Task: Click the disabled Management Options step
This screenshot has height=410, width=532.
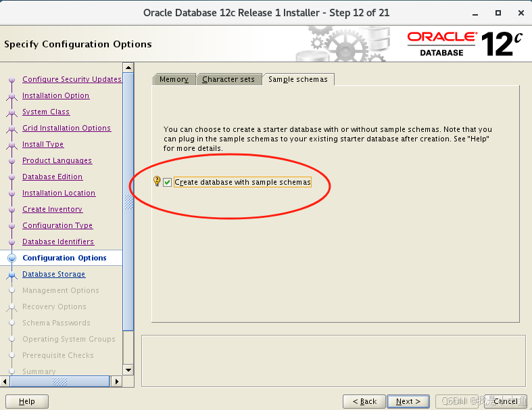Action: pos(61,290)
